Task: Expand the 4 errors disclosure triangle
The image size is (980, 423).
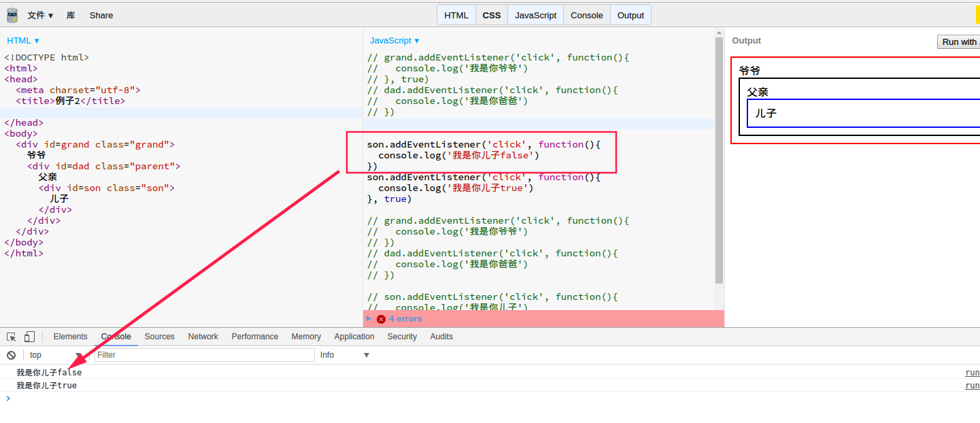Action: pos(369,318)
